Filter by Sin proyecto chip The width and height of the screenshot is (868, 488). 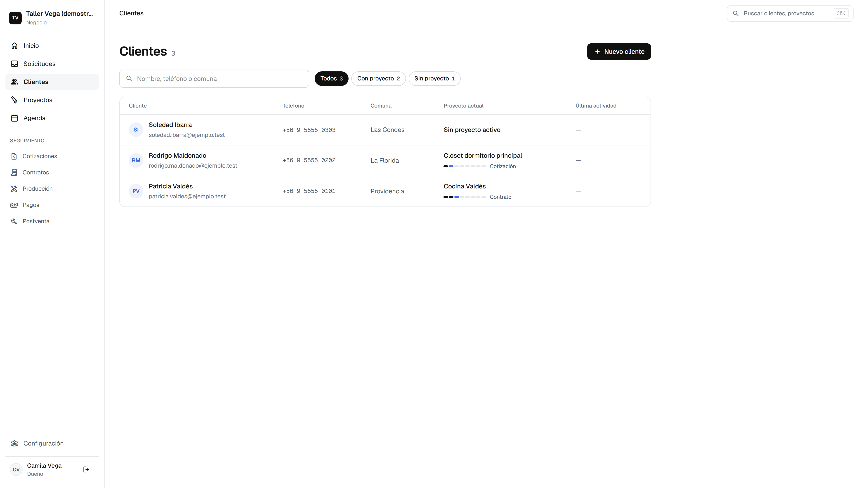point(434,78)
